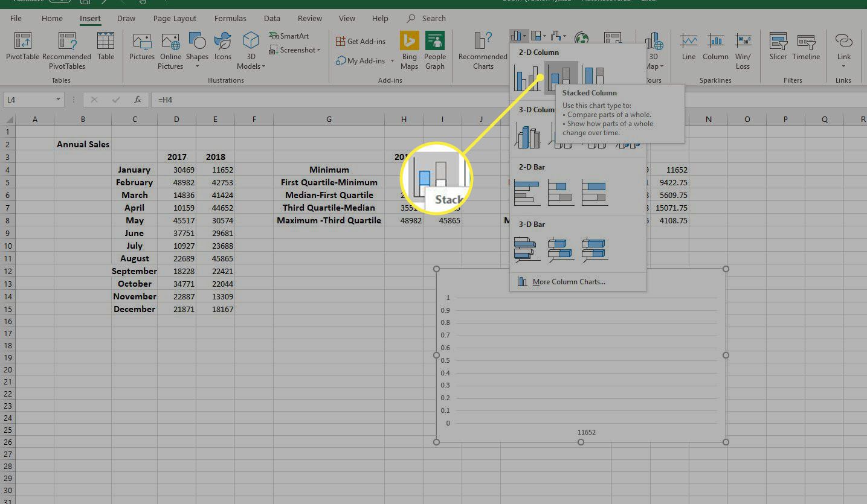Open Bing Maps add-in
This screenshot has height=504, width=867.
tap(409, 50)
